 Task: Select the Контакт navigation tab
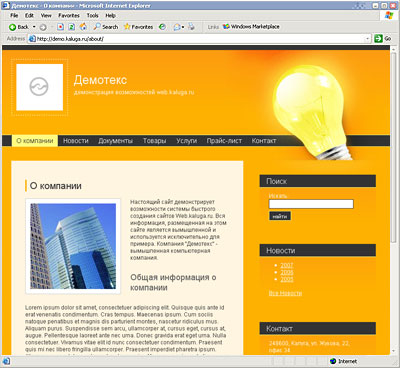(264, 141)
